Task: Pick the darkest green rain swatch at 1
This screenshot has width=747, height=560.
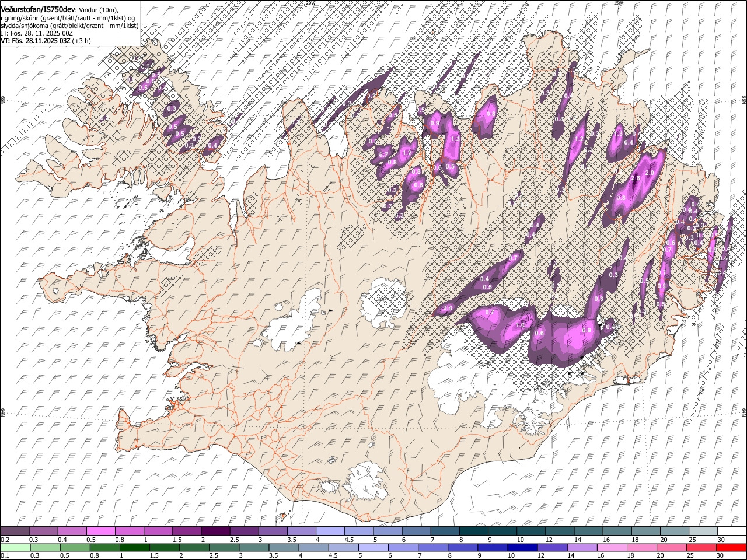Action: point(135,547)
